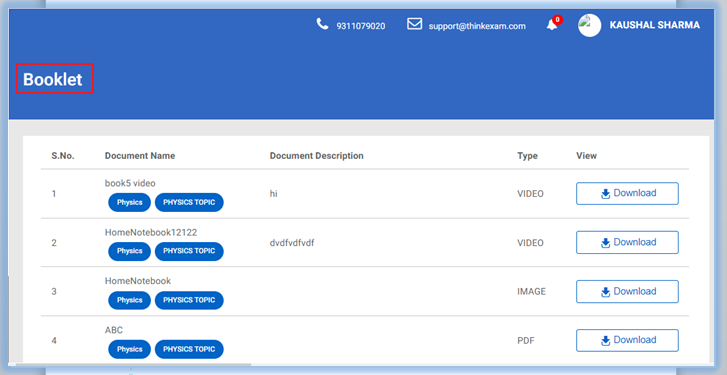
Task: Select the ABC document name
Action: [x=114, y=331]
